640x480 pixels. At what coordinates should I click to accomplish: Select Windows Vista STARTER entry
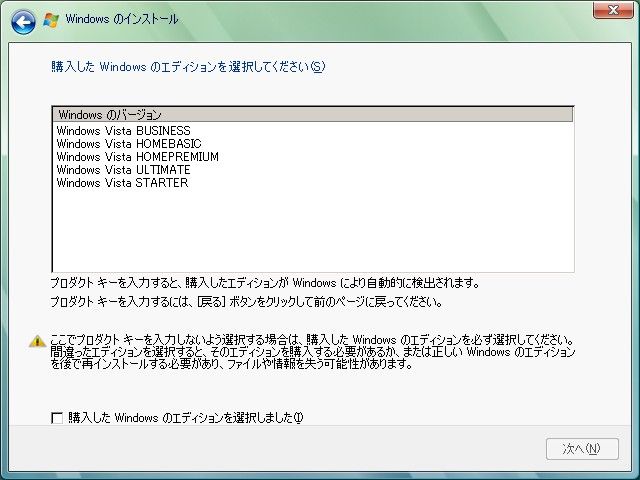click(122, 183)
